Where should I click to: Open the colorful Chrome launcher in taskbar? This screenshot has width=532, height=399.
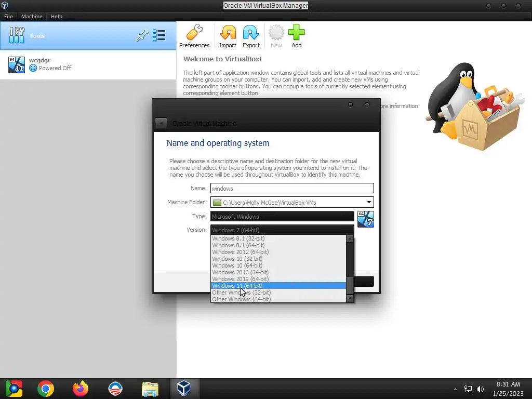(x=14, y=389)
